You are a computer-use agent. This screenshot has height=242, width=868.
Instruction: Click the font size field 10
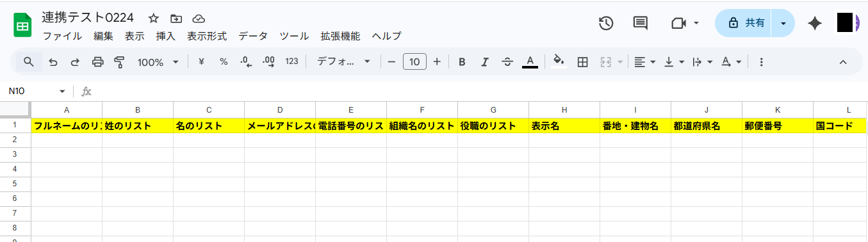[414, 61]
